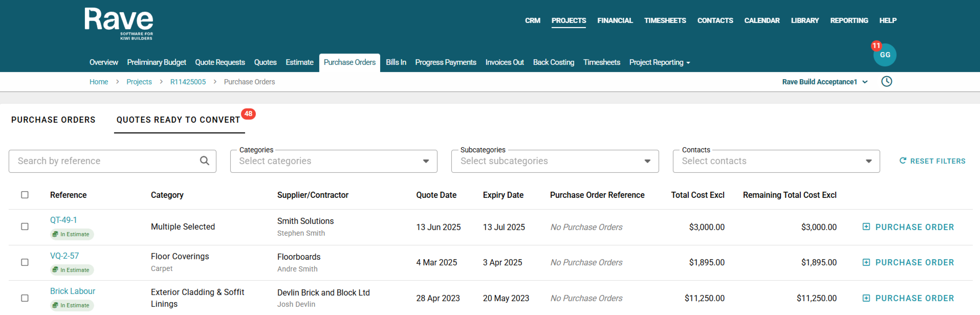
Task: Click the Reset Filters refresh icon
Action: point(903,161)
